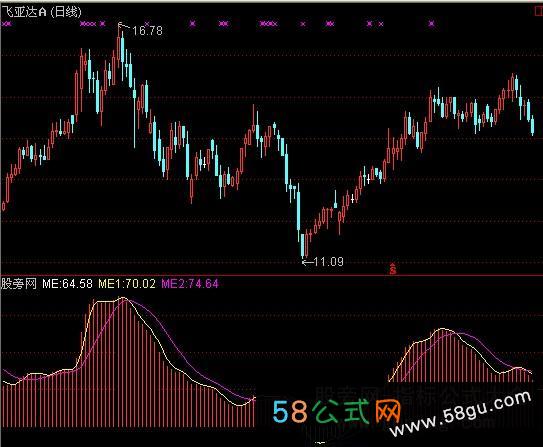
Task: Click the candlestick at the 16.78 high
Action: [119, 47]
